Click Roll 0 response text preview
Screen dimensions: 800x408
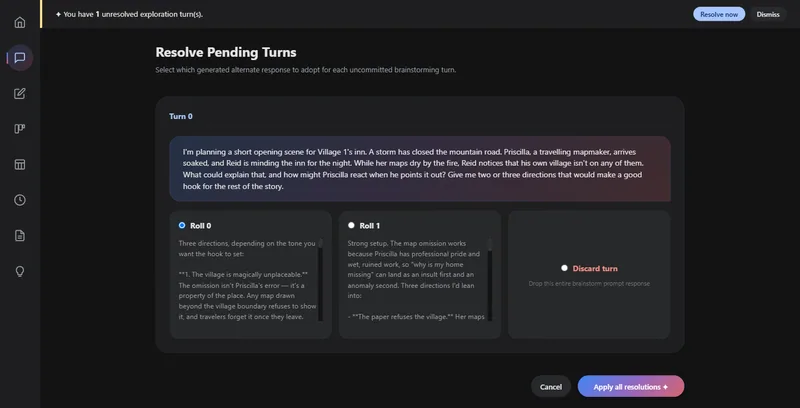tap(247, 280)
